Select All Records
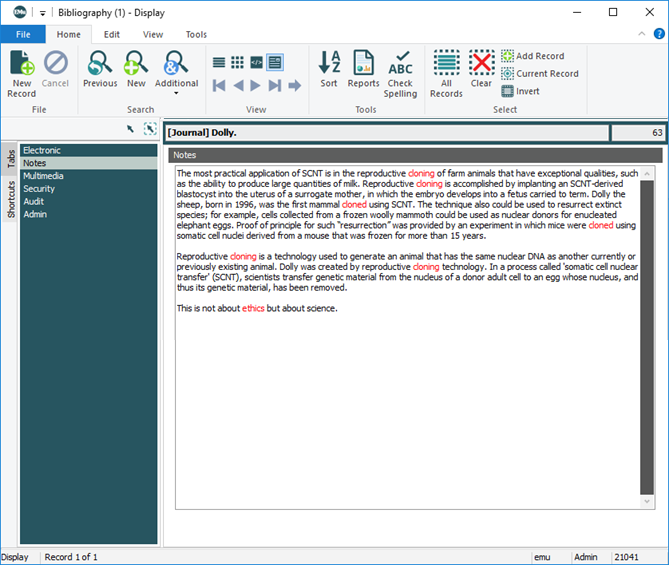The height and width of the screenshot is (565, 669). coord(446,72)
